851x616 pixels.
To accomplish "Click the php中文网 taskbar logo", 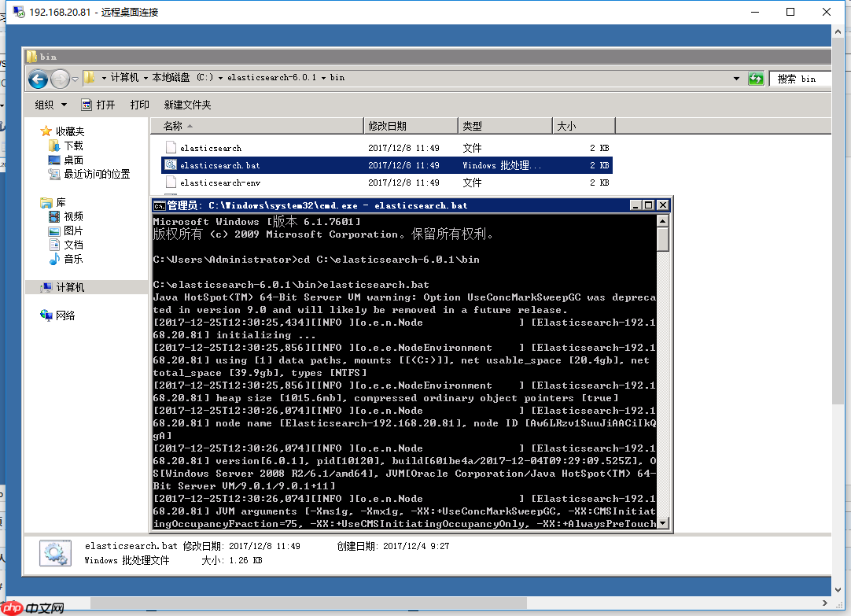I will coord(11,608).
